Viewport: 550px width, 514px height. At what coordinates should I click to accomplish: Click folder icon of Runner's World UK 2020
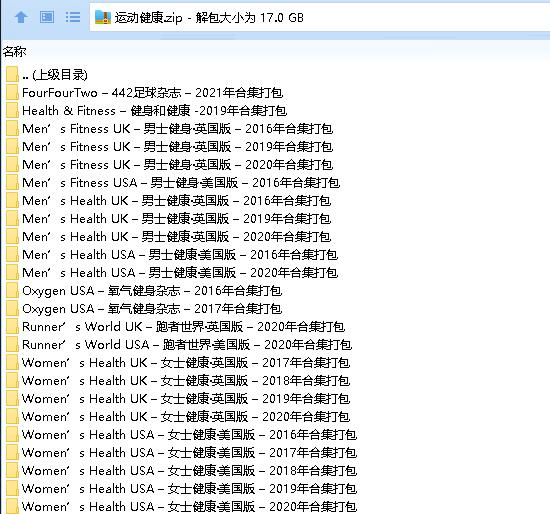(12, 327)
